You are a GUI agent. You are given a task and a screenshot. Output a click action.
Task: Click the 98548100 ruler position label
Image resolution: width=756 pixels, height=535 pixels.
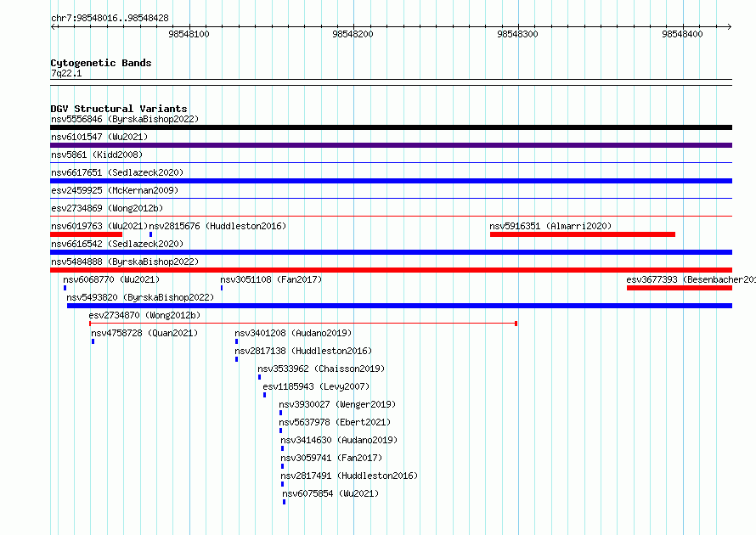tap(189, 34)
